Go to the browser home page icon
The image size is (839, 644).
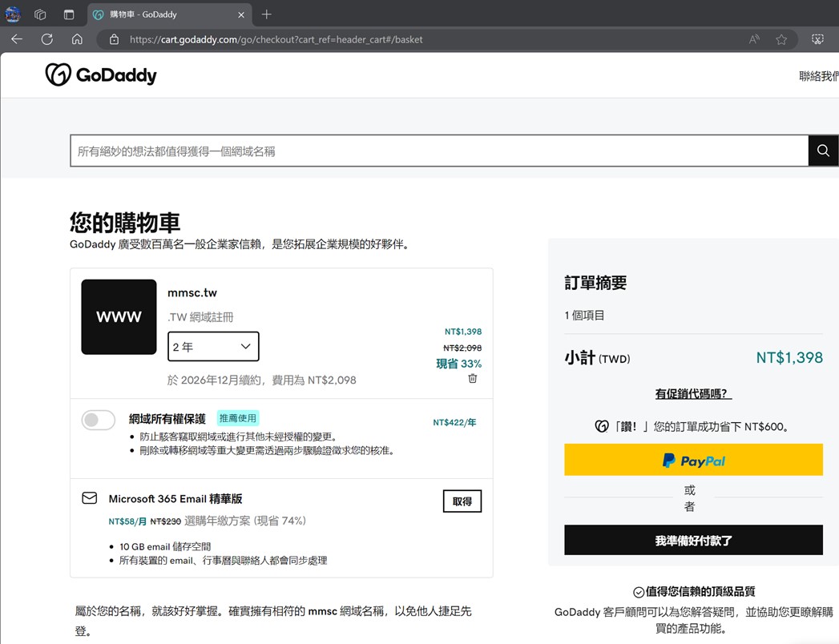[77, 39]
